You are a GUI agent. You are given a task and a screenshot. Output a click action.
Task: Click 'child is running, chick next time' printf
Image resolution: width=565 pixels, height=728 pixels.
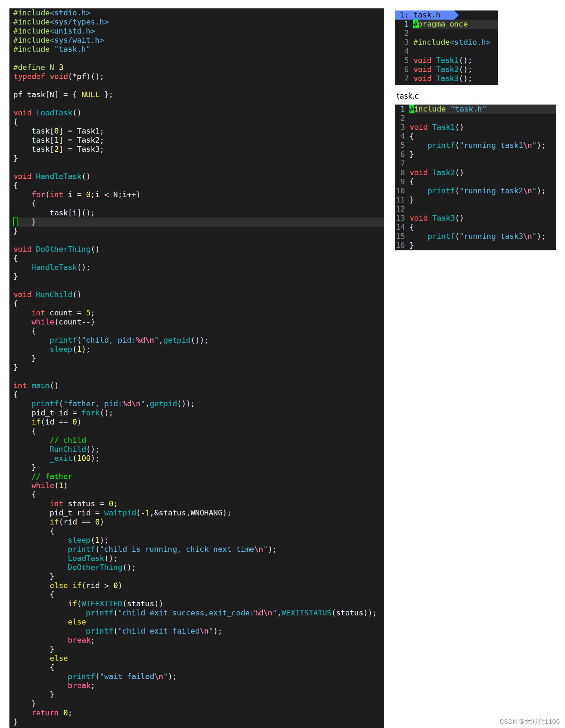(x=172, y=549)
